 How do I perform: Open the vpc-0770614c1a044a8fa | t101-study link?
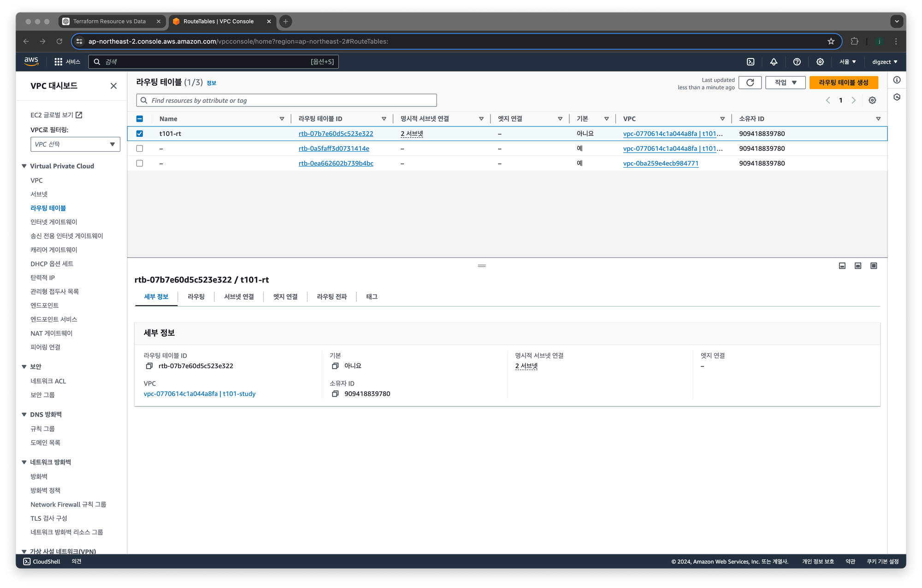[200, 394]
